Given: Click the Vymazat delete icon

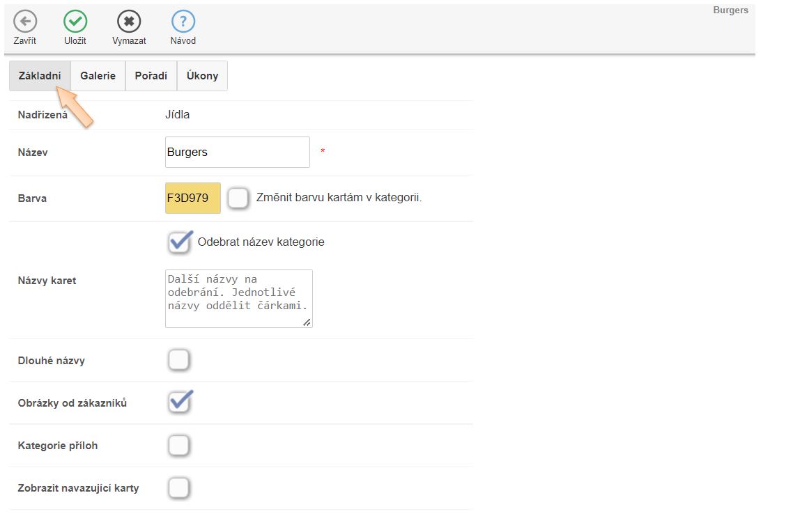Looking at the screenshot, I should tap(129, 22).
